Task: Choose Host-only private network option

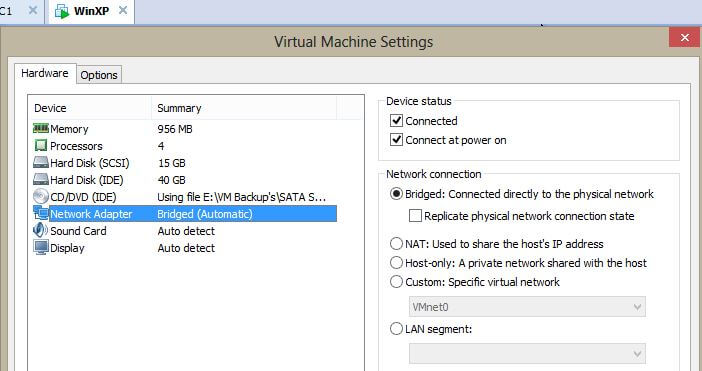Action: (x=396, y=263)
